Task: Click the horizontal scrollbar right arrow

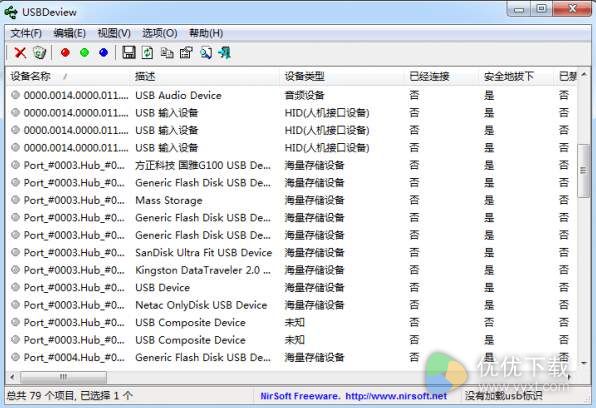Action: point(570,377)
